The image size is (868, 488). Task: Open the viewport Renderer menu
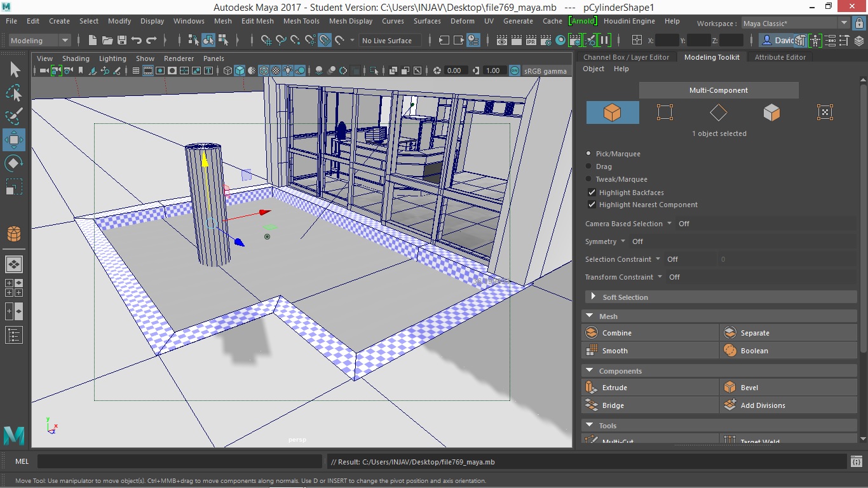[179, 58]
